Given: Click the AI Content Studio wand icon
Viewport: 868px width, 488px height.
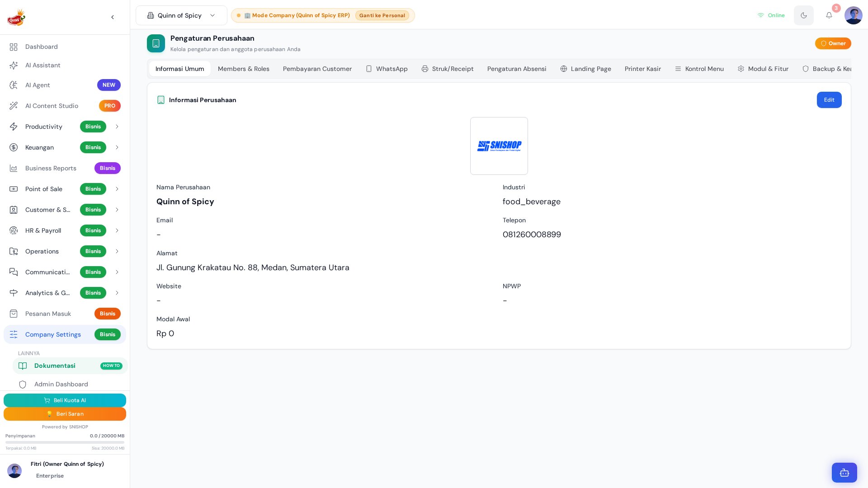Looking at the screenshot, I should (x=14, y=106).
